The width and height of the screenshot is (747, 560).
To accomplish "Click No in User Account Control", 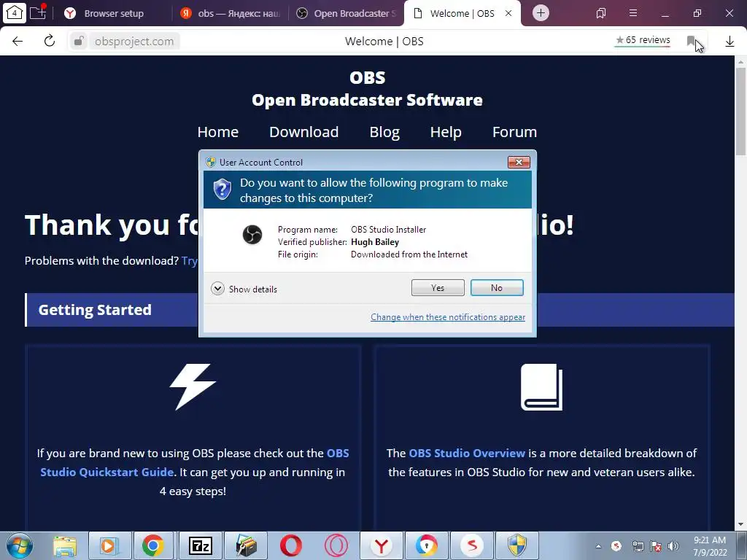I will (497, 287).
